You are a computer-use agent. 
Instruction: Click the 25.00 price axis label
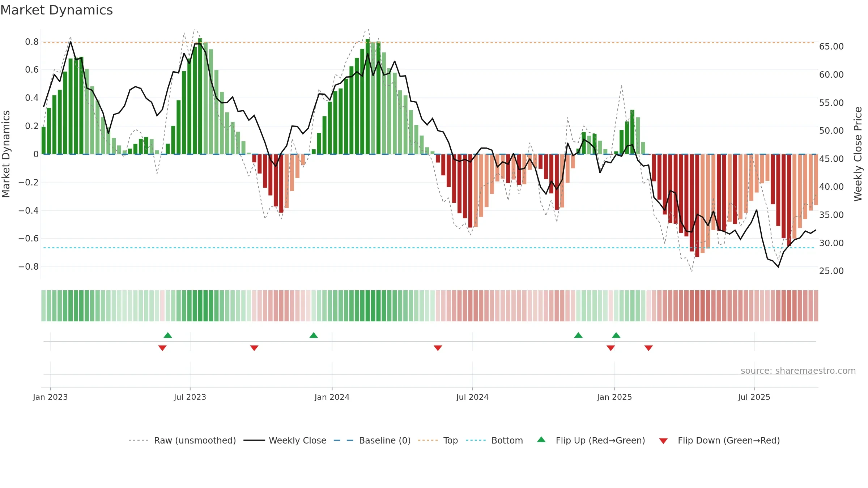coord(831,271)
